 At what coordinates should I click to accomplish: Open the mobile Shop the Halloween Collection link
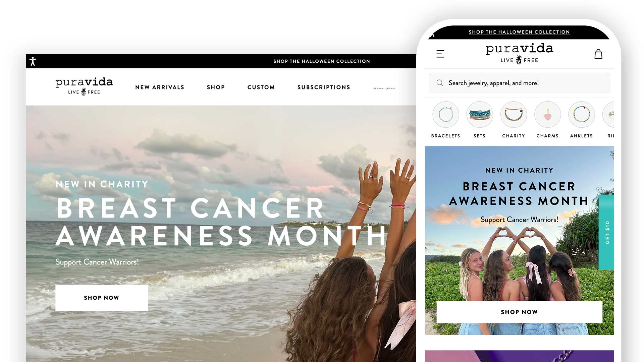[x=519, y=32]
